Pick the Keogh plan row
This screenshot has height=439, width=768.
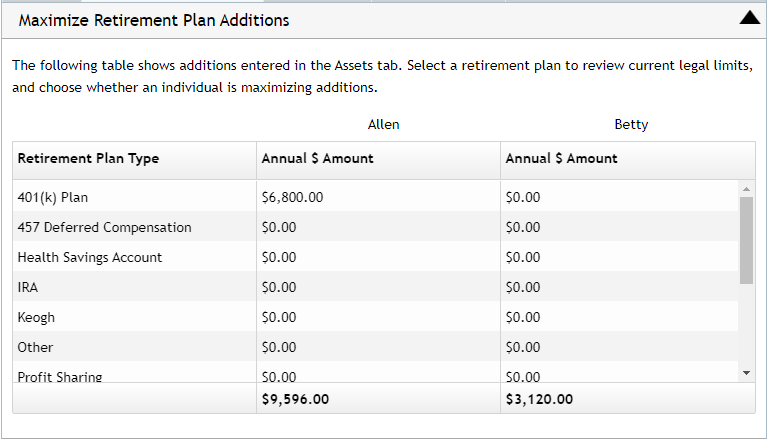tap(376, 317)
